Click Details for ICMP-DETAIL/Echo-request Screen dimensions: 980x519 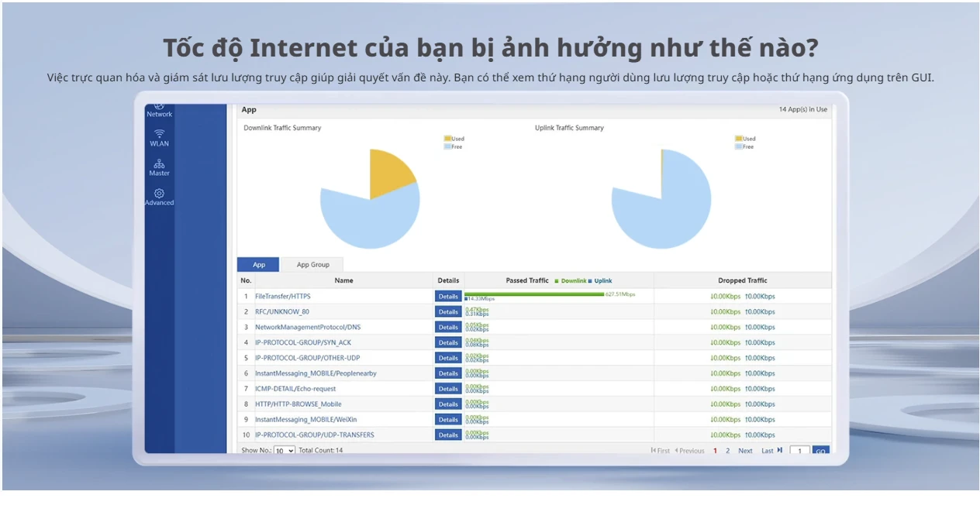448,389
